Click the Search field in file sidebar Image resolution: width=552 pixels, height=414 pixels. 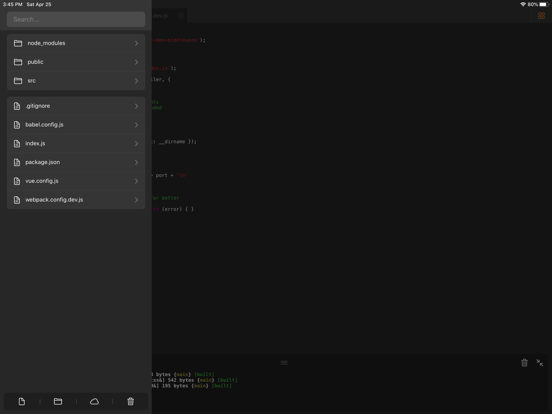point(76,19)
